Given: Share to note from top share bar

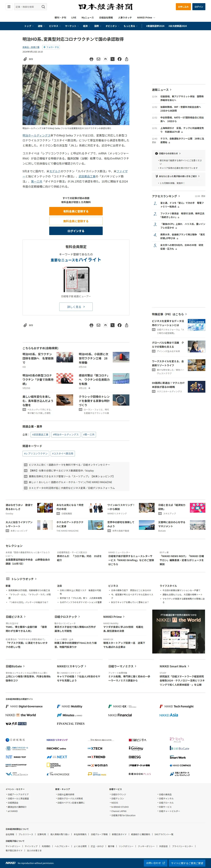Looking at the screenshot, I should 105,59.
